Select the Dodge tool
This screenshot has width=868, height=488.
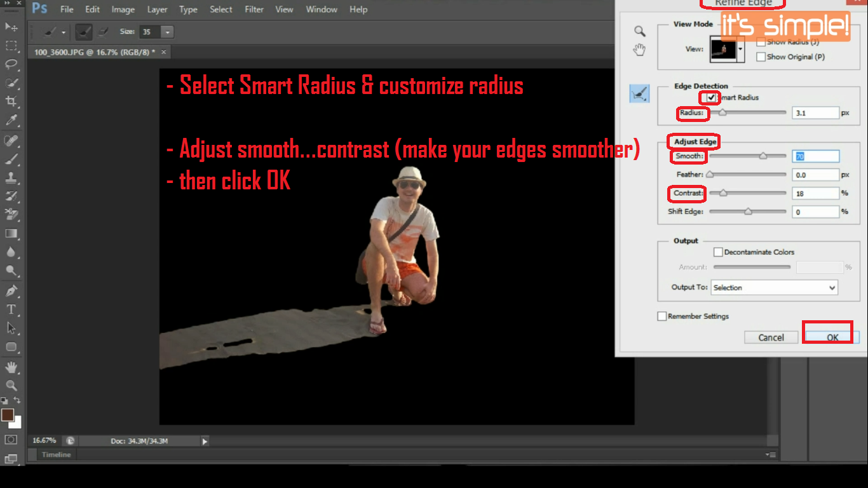click(11, 271)
